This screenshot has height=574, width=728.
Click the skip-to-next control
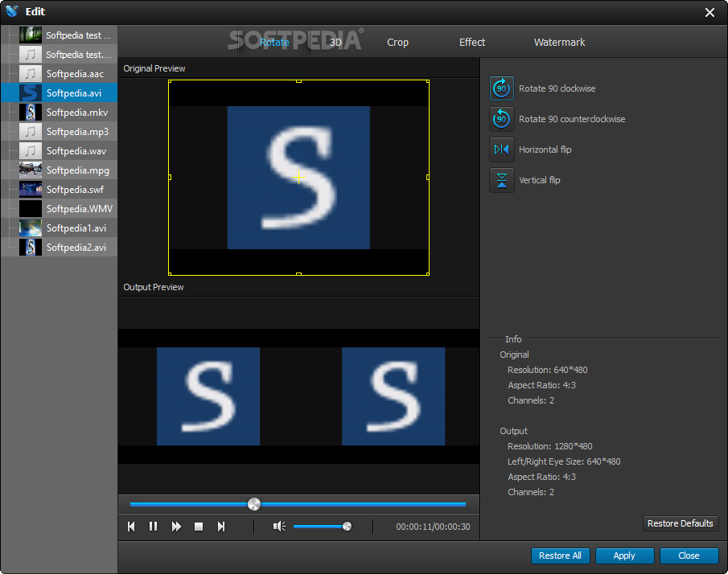tap(221, 527)
